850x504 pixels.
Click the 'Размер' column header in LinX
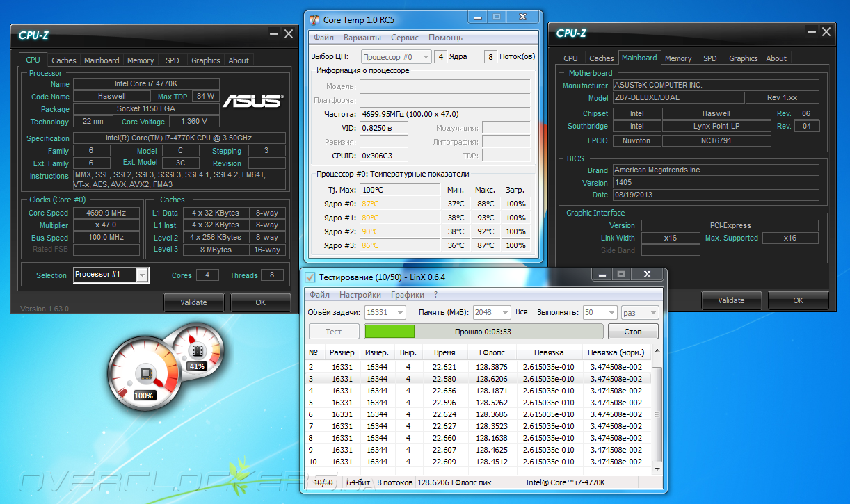[x=342, y=352]
